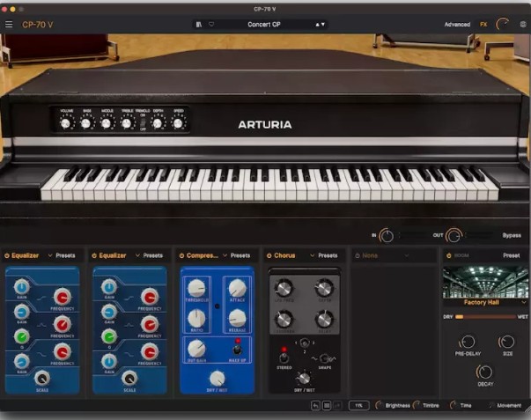
Task: Click the chorus Feedback knob
Action: [284, 319]
